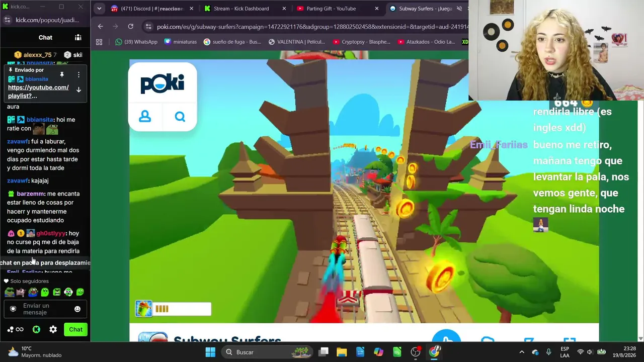
Task: Open the clock and calendar flyout
Action: point(625,352)
